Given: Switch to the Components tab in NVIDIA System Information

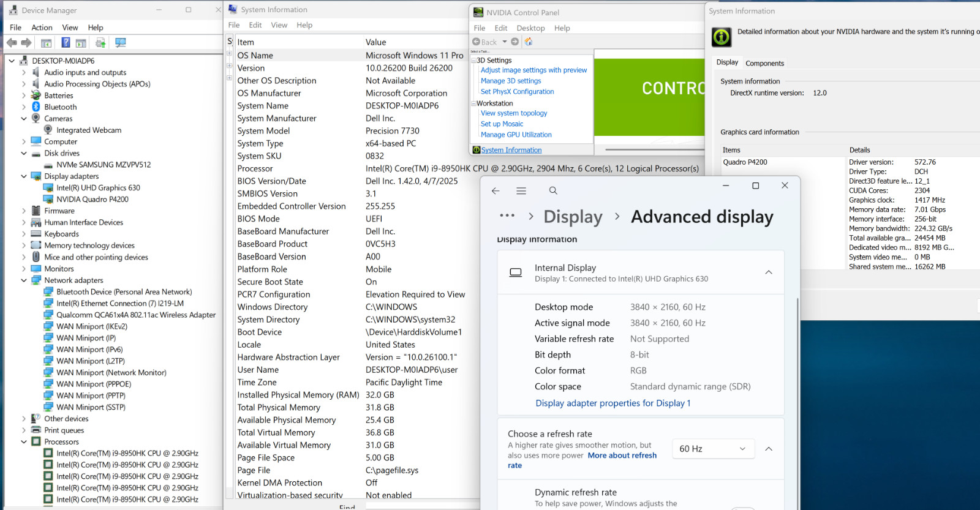Looking at the screenshot, I should pos(764,63).
